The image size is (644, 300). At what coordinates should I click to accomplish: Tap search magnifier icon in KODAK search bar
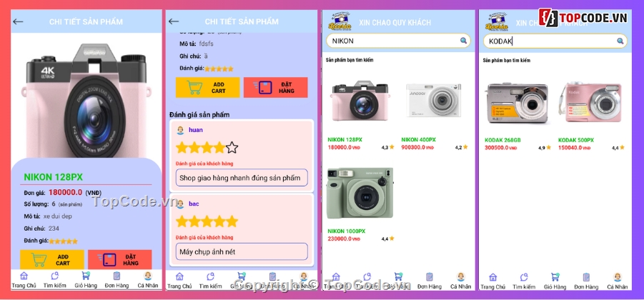tap(620, 41)
